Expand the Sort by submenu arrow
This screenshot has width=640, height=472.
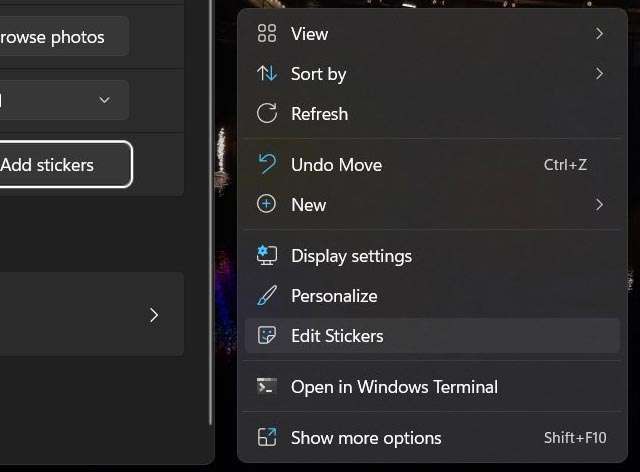tap(599, 74)
